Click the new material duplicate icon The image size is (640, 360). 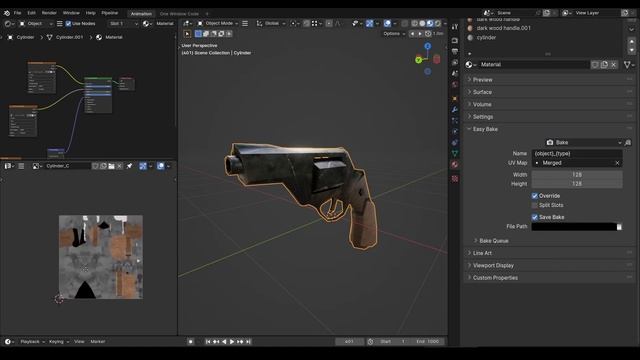point(604,64)
